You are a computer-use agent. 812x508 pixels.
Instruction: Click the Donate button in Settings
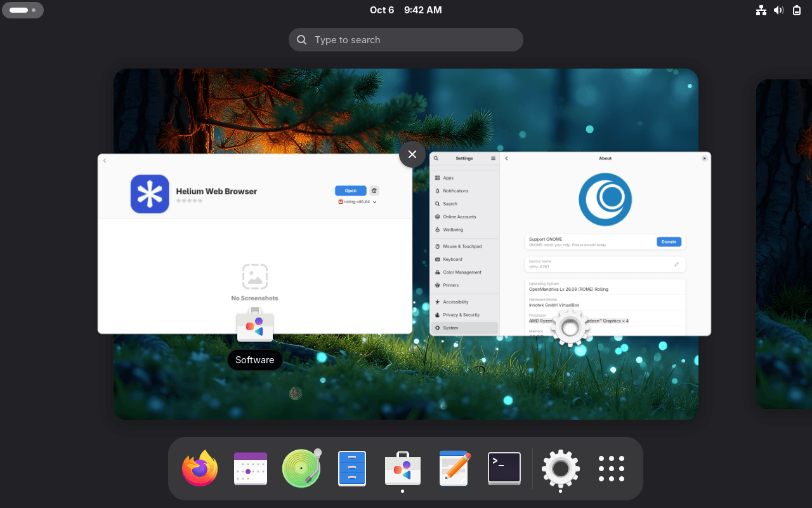[669, 242]
